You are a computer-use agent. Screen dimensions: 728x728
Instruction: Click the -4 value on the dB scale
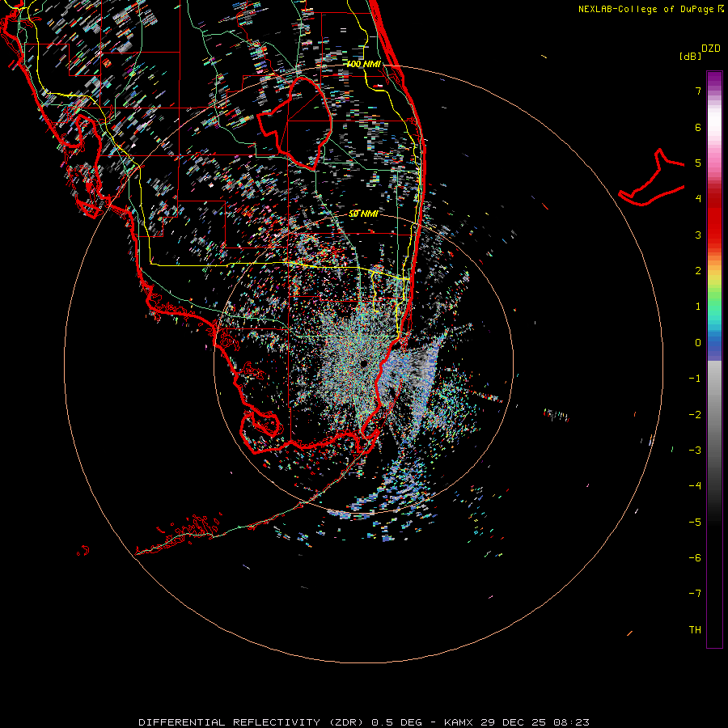click(x=695, y=485)
